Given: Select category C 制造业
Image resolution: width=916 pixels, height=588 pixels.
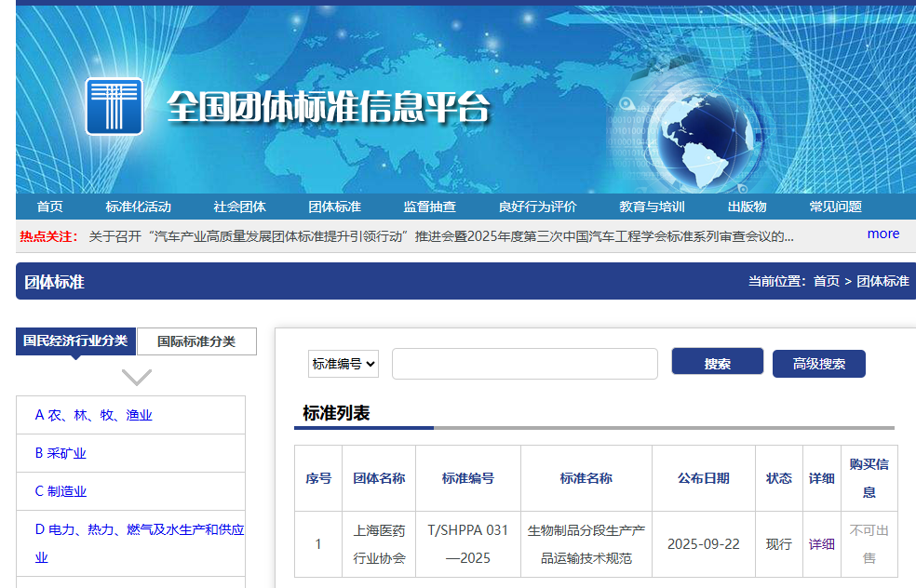Looking at the screenshot, I should tap(61, 491).
